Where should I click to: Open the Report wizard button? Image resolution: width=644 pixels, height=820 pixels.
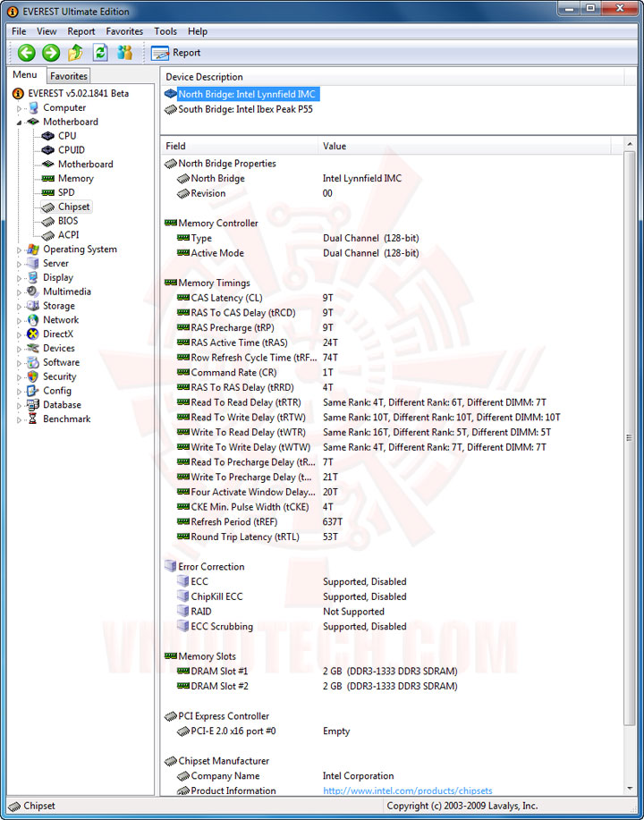[176, 53]
